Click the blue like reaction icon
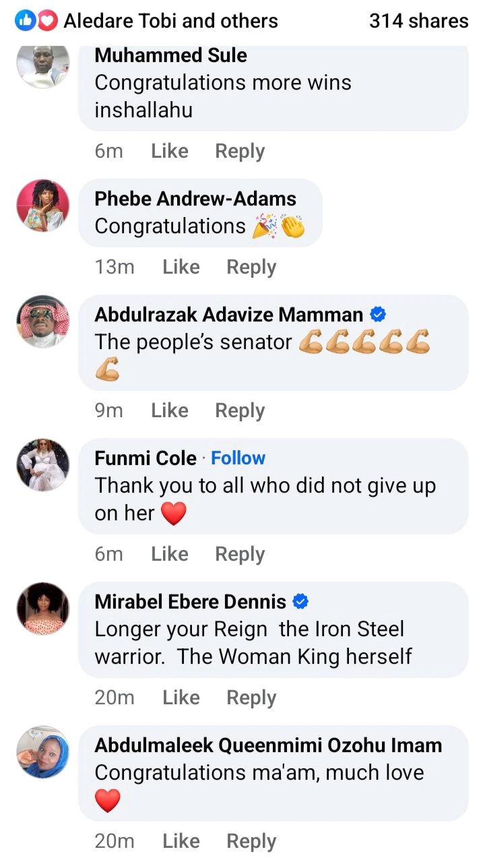The image size is (485, 868). coord(26,22)
